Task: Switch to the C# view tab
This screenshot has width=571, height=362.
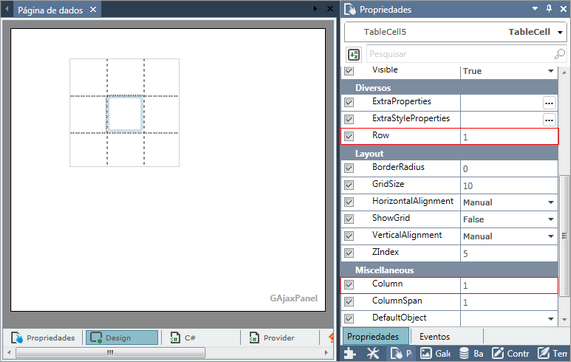Action: 183,338
